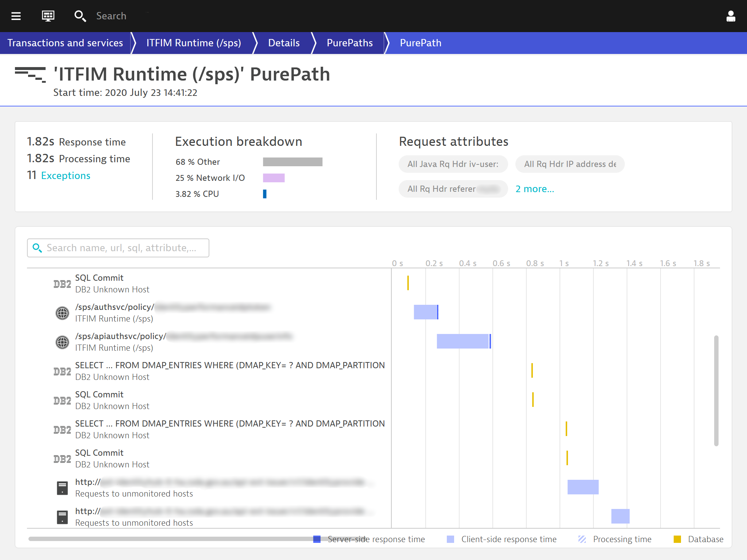This screenshot has width=747, height=560.
Task: Open the hamburger navigation menu
Action: (16, 16)
